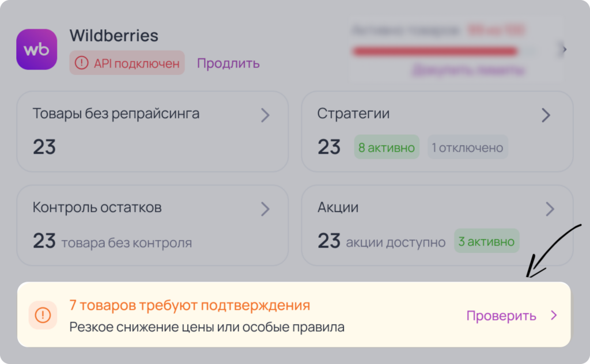This screenshot has height=364, width=590.
Task: Click the arrow beside blurred limits panel
Action: pos(563,50)
